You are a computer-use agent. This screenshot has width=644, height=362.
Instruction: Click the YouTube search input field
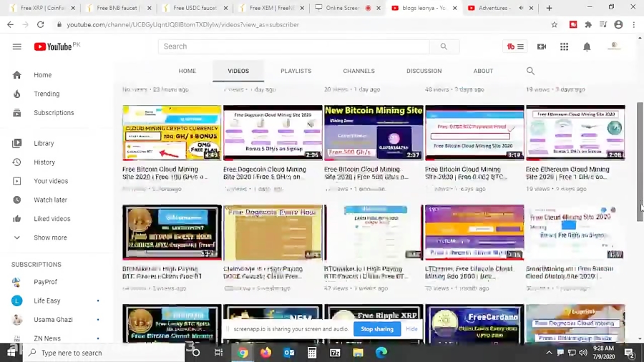[x=293, y=47]
